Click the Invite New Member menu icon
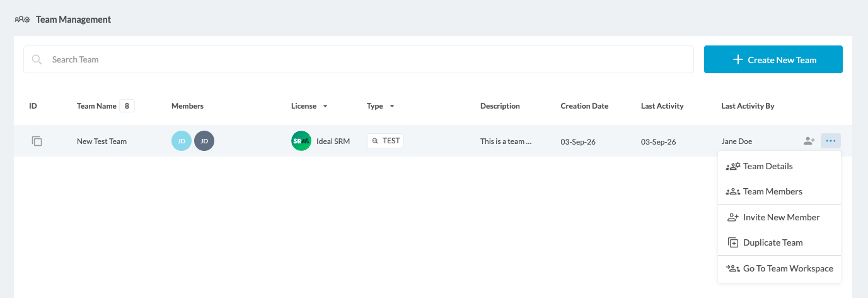The image size is (868, 298). pyautogui.click(x=733, y=217)
